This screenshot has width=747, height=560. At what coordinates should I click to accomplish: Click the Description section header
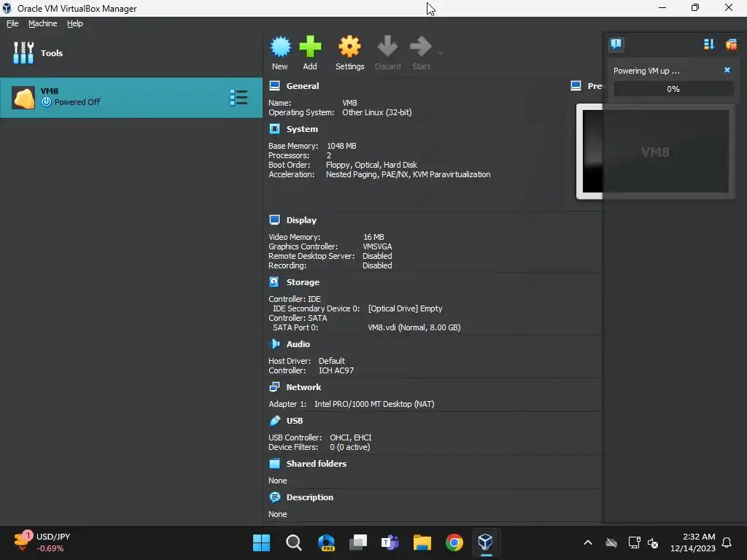coord(309,497)
